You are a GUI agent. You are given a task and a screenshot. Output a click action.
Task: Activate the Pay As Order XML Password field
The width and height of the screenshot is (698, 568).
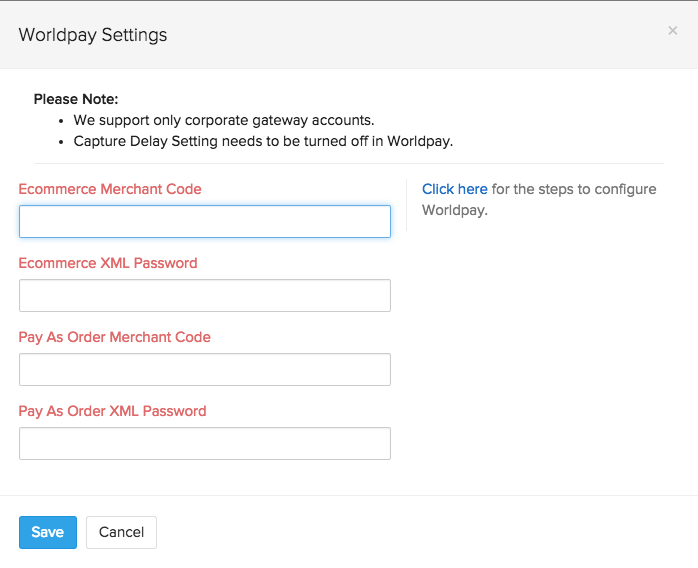(x=204, y=444)
